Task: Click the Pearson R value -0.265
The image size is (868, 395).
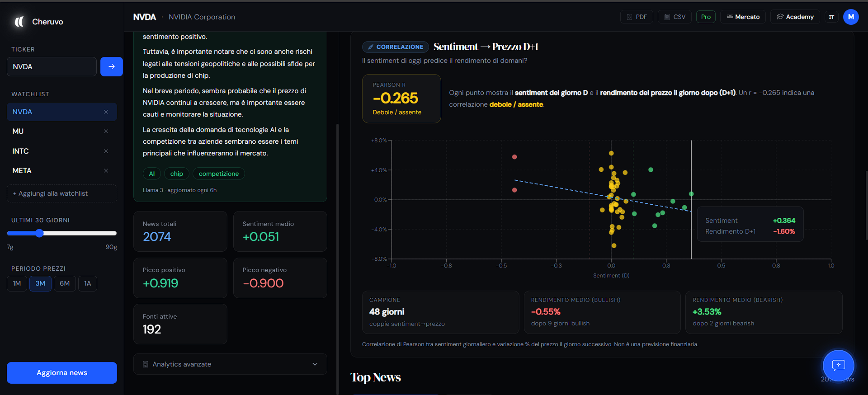Action: tap(396, 98)
